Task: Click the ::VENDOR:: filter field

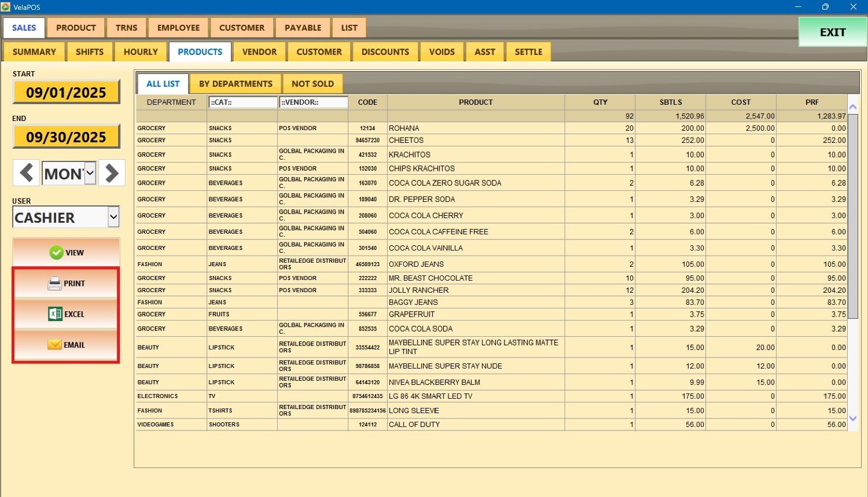Action: pyautogui.click(x=313, y=102)
